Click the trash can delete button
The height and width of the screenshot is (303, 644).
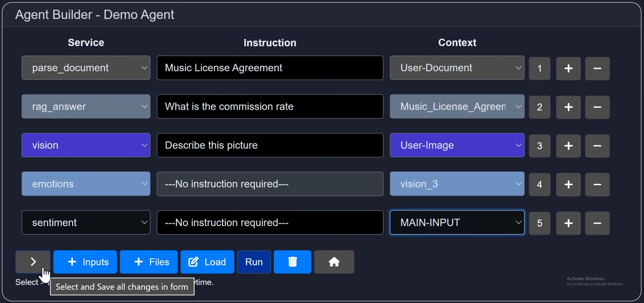(x=292, y=262)
